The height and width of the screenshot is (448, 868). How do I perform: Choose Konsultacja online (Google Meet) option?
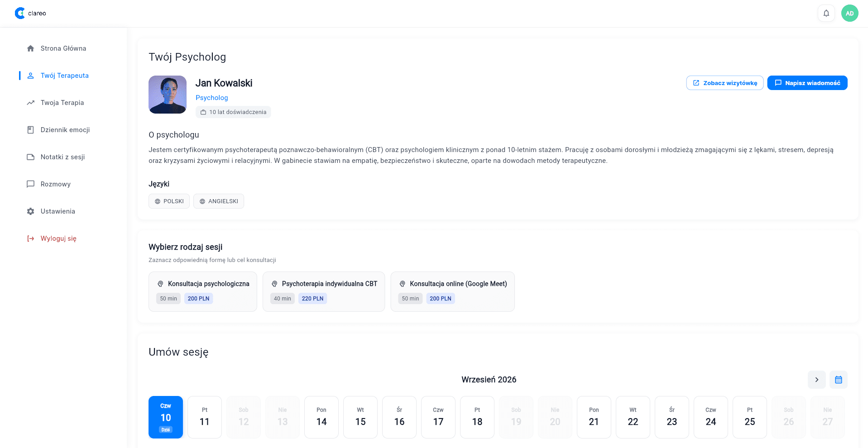[452, 291]
